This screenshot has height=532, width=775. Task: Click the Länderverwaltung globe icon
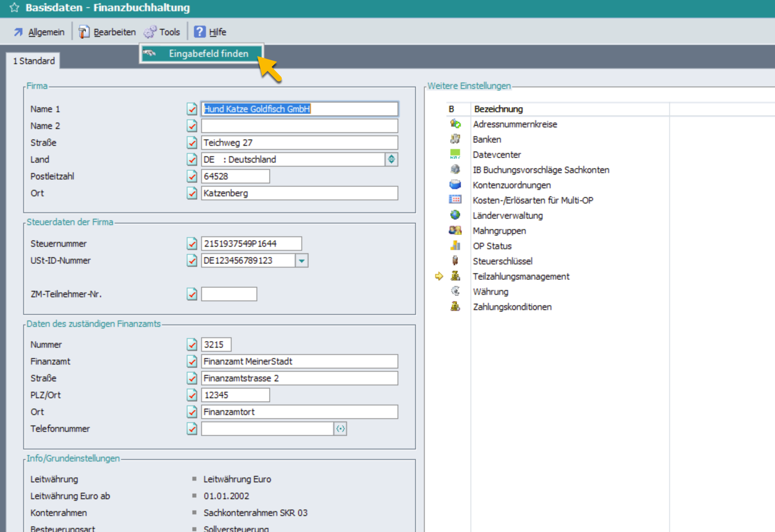455,215
